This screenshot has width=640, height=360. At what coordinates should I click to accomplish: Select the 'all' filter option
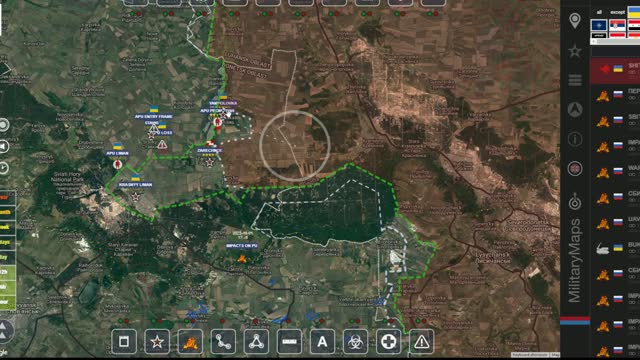599,12
